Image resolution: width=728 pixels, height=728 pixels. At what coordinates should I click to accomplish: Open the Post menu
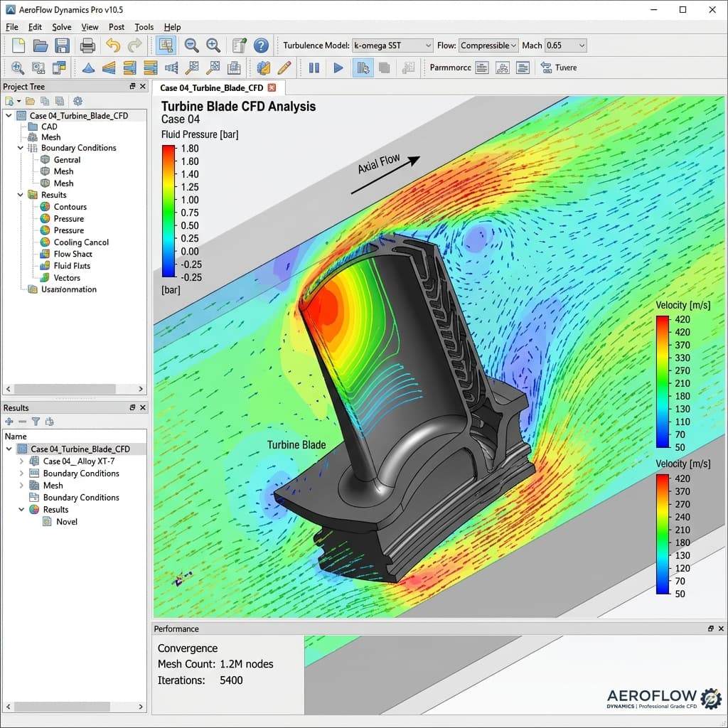(x=117, y=27)
